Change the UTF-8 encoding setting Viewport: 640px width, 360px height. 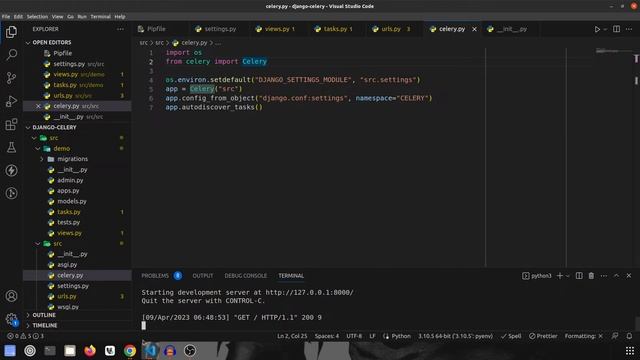pos(354,336)
